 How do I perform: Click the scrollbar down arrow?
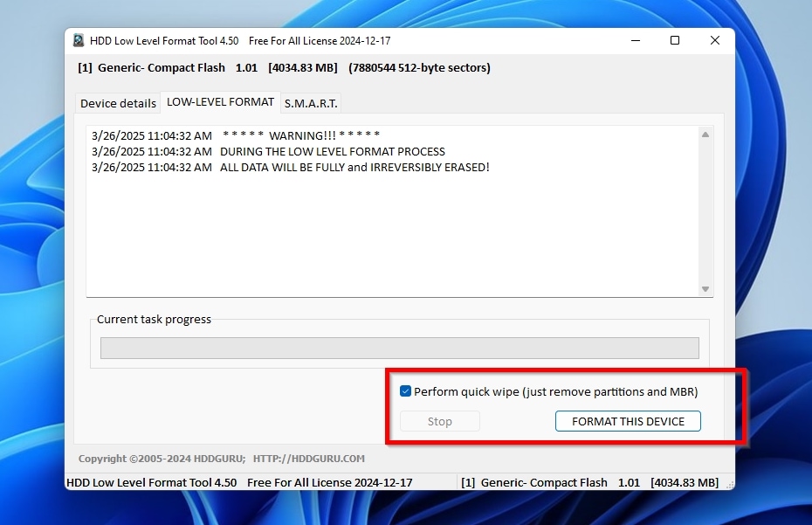(705, 288)
